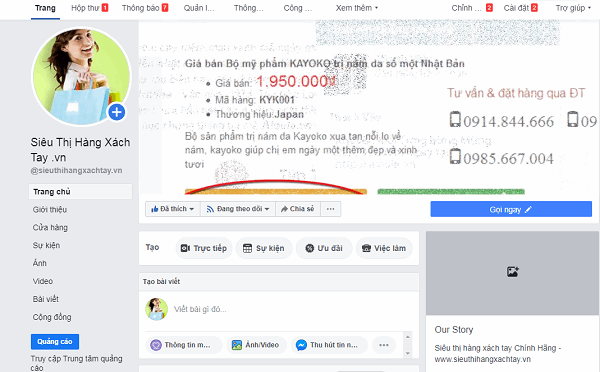Click the phone number 0985.667.004 on the cover
The image size is (600, 372).
pos(509,158)
